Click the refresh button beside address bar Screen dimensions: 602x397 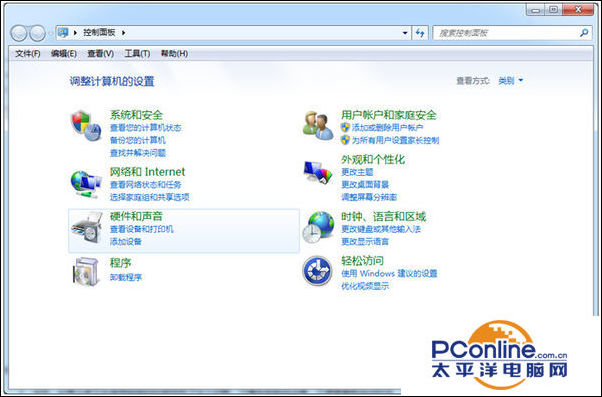coord(420,33)
